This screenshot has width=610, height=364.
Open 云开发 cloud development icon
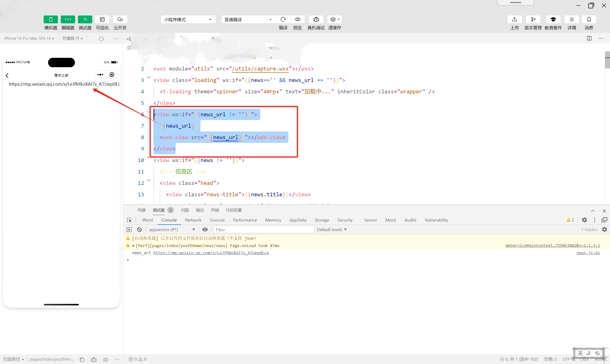[120, 19]
